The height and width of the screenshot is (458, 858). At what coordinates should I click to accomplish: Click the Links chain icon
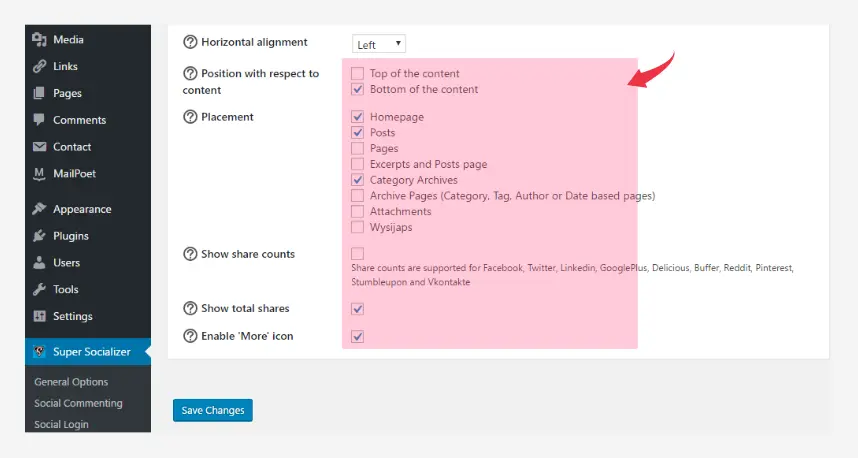point(40,67)
